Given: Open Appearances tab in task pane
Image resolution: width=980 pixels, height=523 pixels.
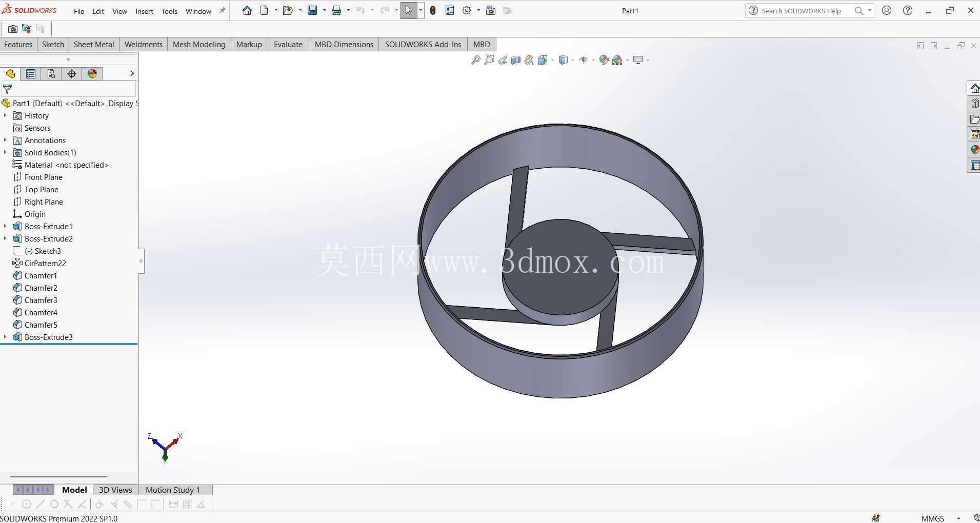Looking at the screenshot, I should (974, 150).
